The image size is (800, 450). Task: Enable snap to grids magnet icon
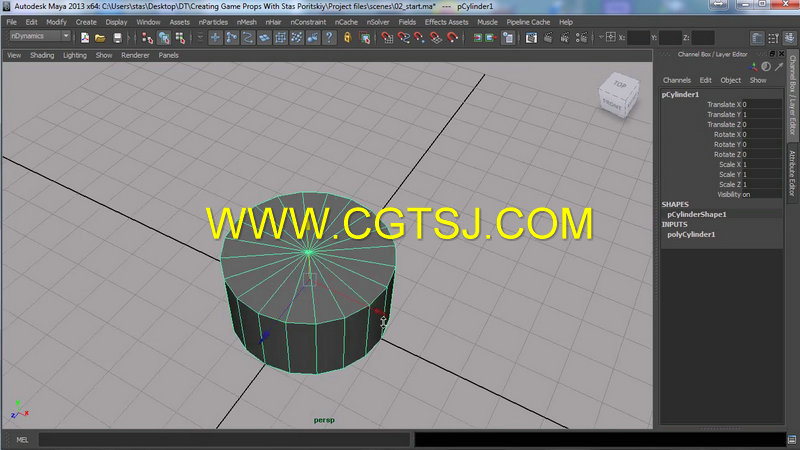tap(387, 38)
